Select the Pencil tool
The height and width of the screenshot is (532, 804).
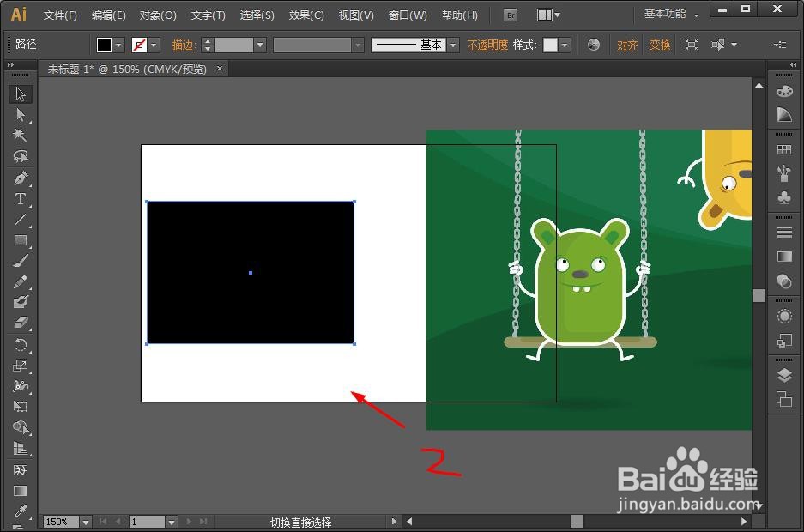pos(21,282)
